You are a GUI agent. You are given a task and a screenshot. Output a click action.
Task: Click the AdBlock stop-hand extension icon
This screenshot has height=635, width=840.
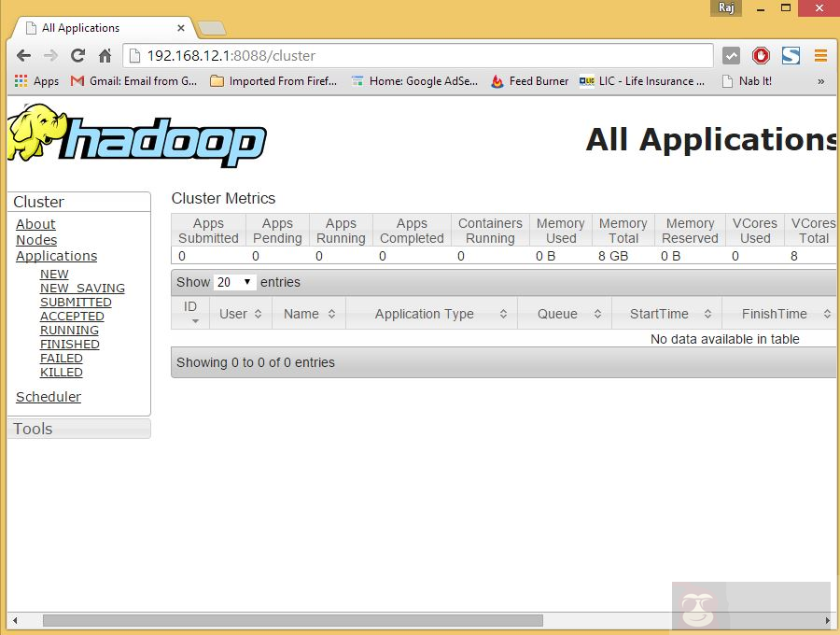761,55
